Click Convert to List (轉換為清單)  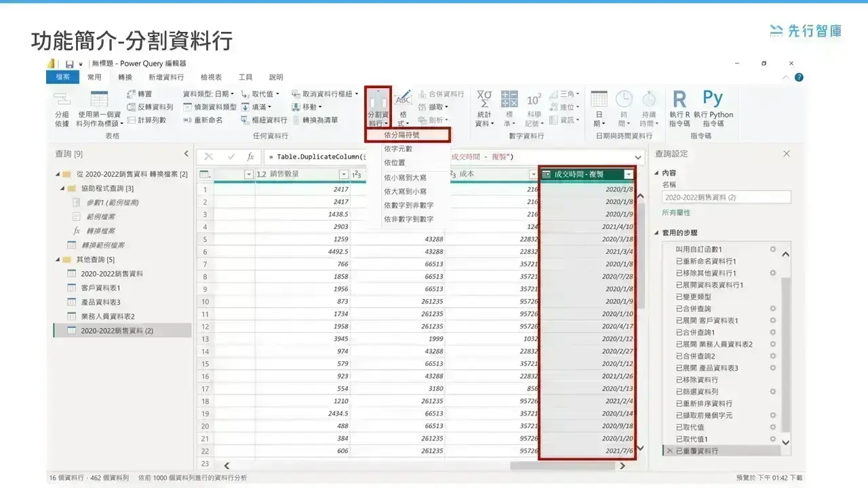[315, 120]
